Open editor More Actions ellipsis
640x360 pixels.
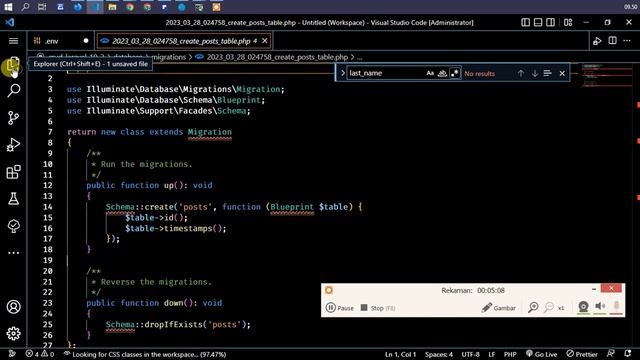(x=627, y=40)
